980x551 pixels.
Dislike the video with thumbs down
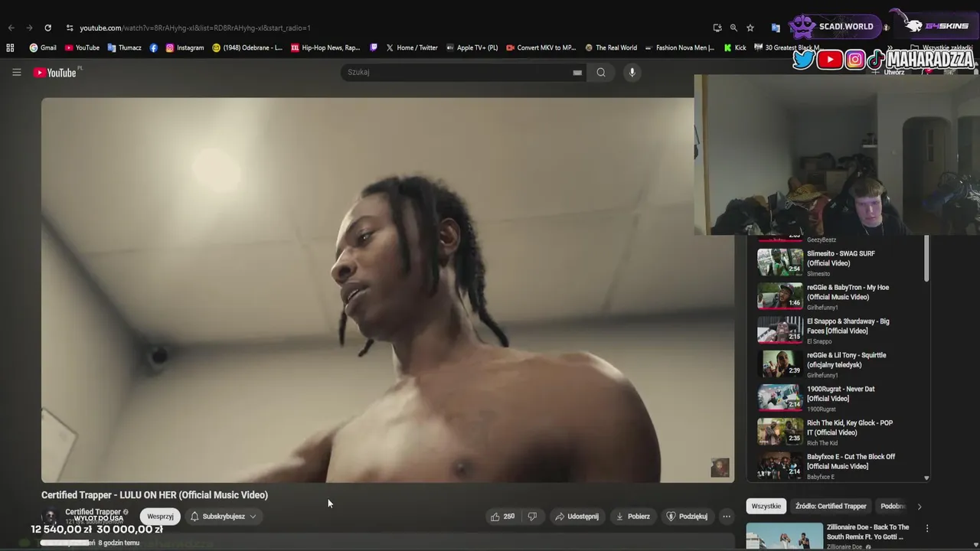coord(532,517)
